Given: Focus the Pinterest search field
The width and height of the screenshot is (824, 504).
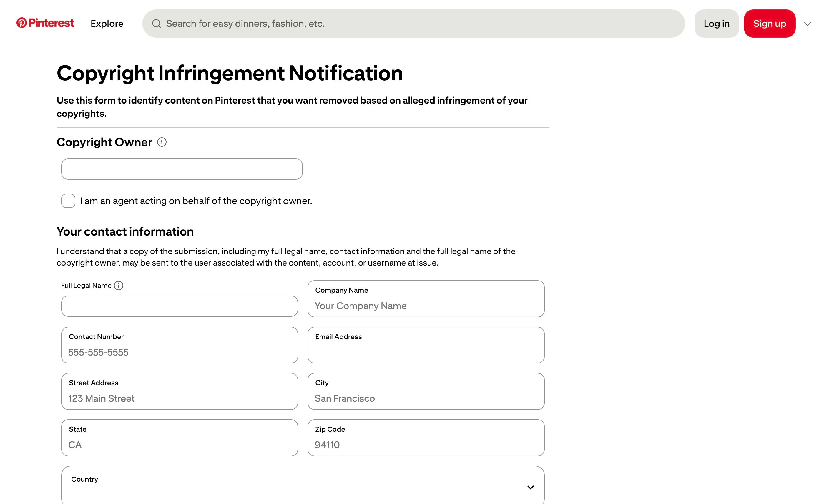Looking at the screenshot, I should click(414, 24).
